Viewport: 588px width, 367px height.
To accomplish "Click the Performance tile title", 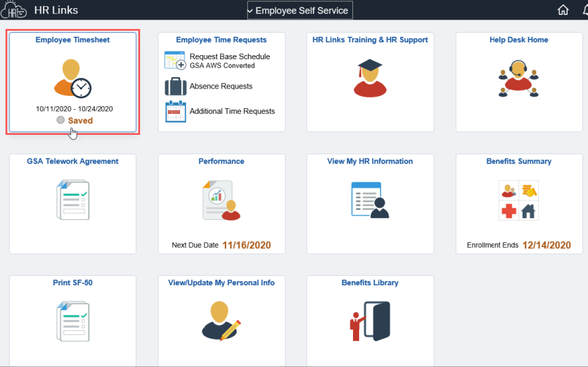I will [x=221, y=161].
